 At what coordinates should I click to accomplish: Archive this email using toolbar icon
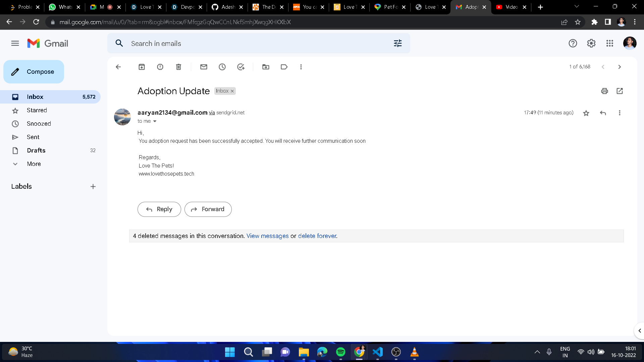(142, 67)
